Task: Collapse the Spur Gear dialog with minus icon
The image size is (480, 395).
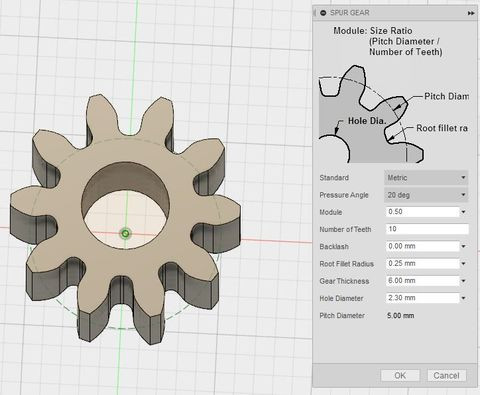Action: (x=323, y=13)
